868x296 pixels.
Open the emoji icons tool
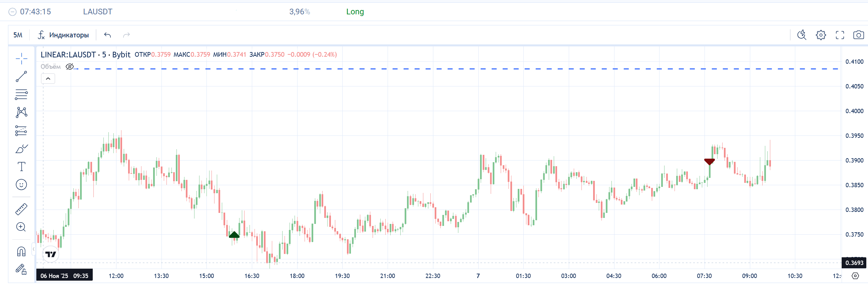point(21,185)
